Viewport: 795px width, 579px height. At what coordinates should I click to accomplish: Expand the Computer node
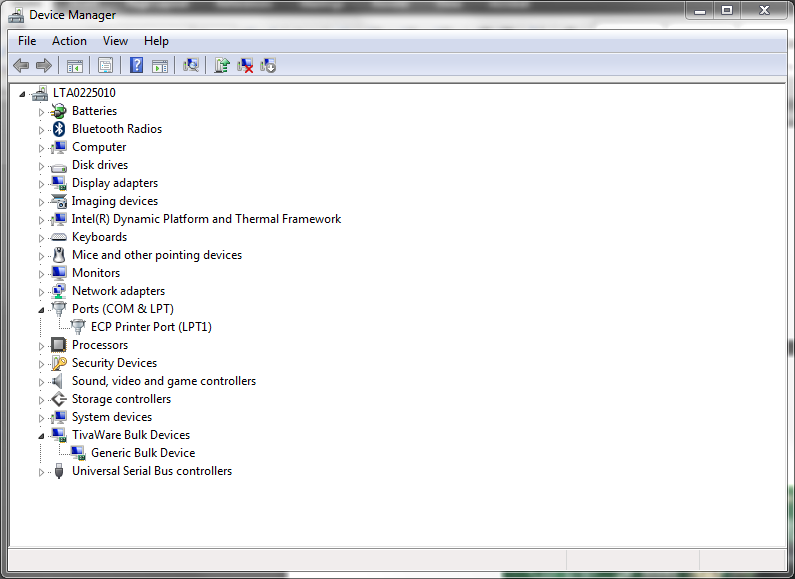41,148
